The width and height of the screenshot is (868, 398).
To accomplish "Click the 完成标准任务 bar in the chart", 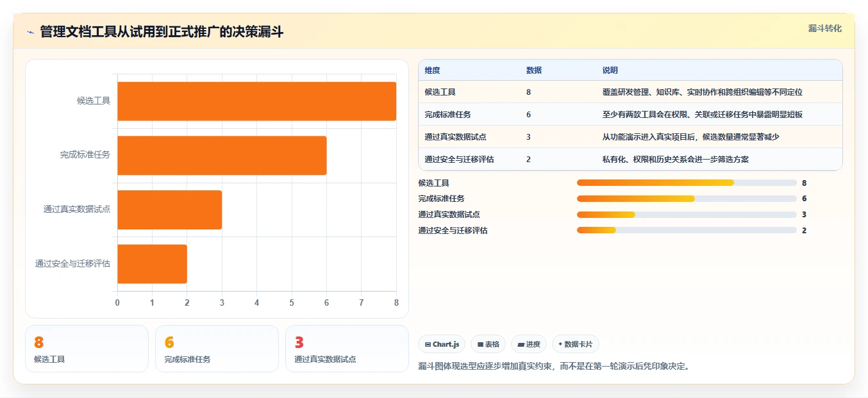I will (x=222, y=155).
